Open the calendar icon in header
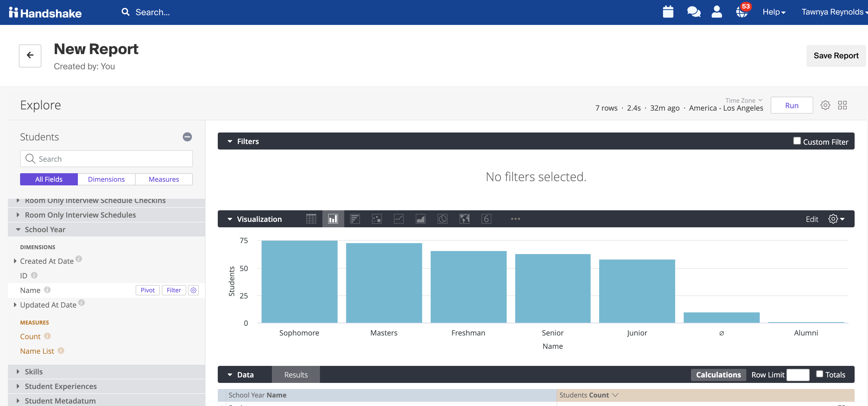This screenshot has width=868, height=406. coord(668,12)
